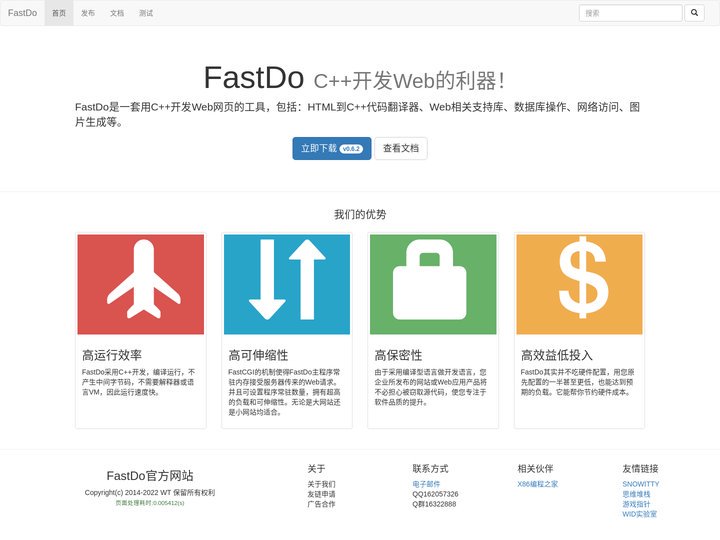
Task: Focus the 搜索 search input field
Action: pyautogui.click(x=630, y=13)
